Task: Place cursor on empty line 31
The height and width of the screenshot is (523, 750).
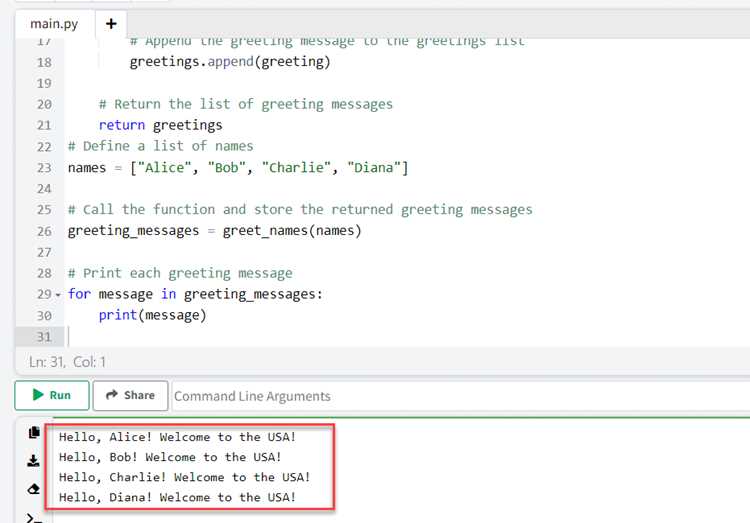Action: [407, 336]
